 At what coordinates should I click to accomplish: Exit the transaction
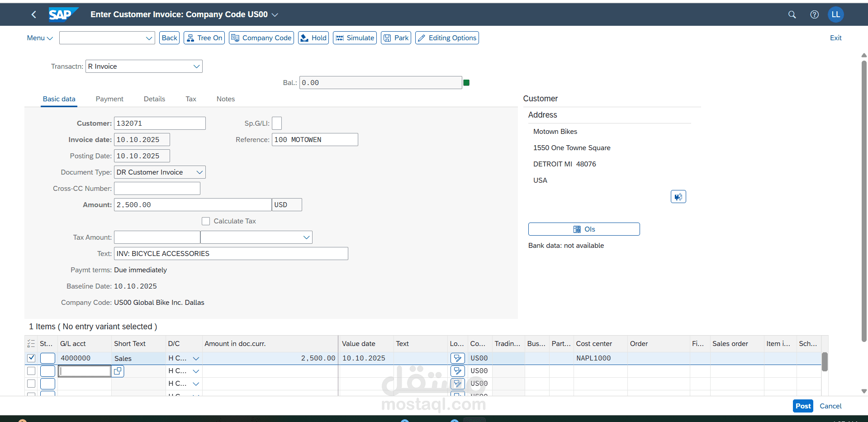pyautogui.click(x=835, y=38)
